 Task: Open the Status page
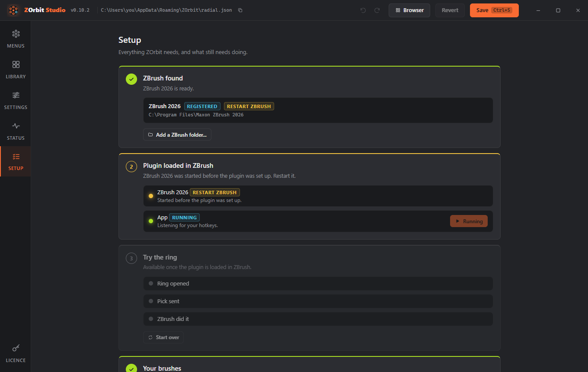[16, 131]
